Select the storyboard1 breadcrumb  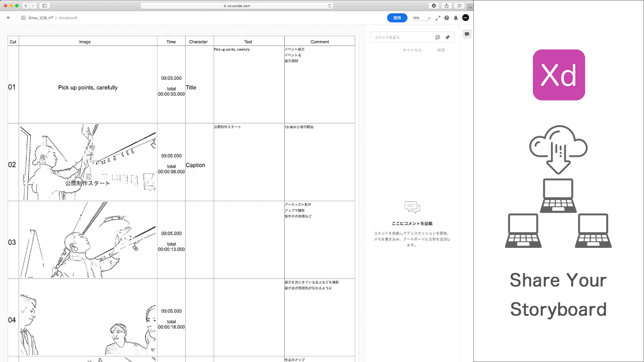tap(68, 18)
